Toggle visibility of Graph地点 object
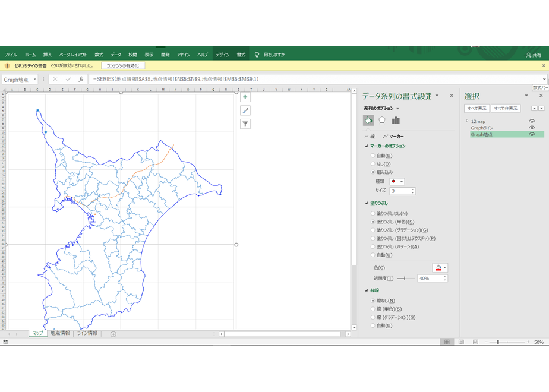Image resolution: width=549 pixels, height=392 pixels. [x=532, y=134]
